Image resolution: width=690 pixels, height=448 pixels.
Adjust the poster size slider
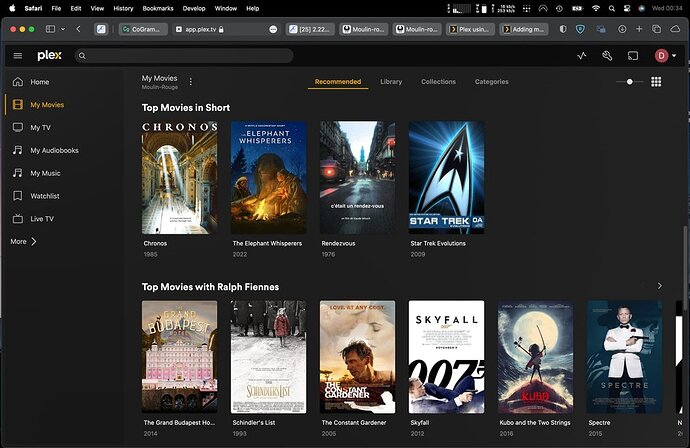point(629,82)
